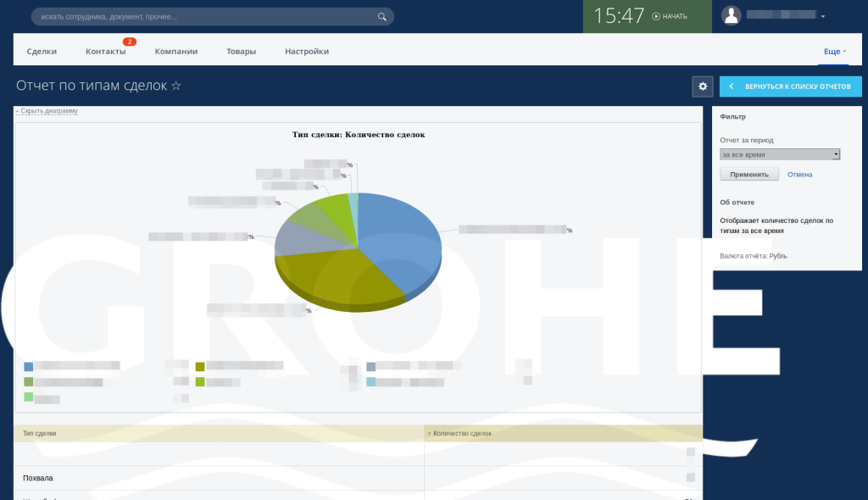This screenshot has width=868, height=500.
Task: Click the red Контакты notification badge
Action: pos(130,42)
